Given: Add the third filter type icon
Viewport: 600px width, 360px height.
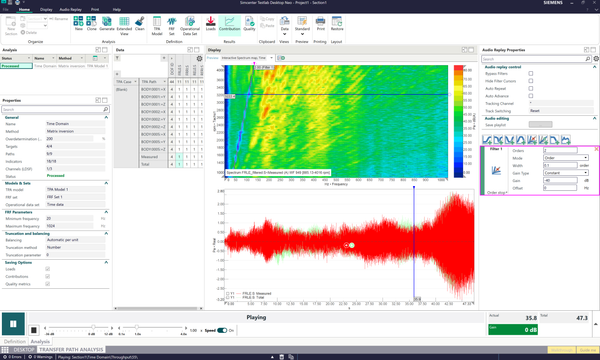Looking at the screenshot, I should (509, 140).
